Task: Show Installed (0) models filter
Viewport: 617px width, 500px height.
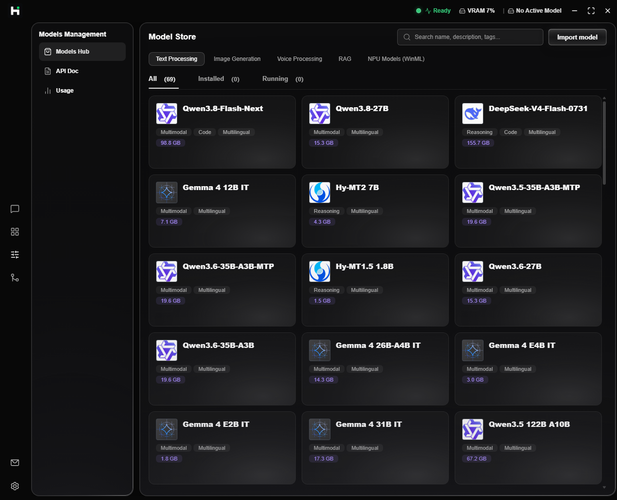Action: pyautogui.click(x=218, y=79)
